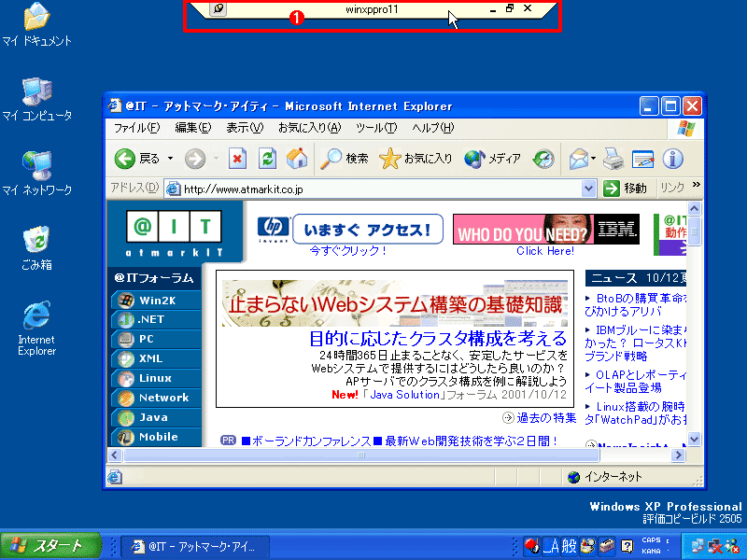Open the スタート menu button

[x=50, y=545]
